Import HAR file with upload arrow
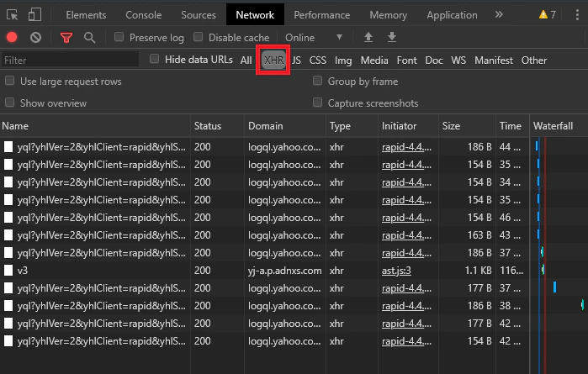 368,37
